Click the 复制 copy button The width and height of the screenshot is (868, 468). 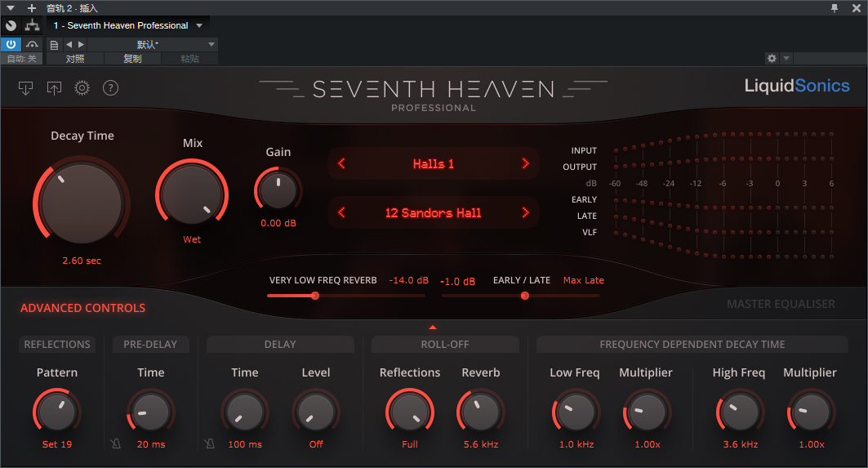pos(132,59)
